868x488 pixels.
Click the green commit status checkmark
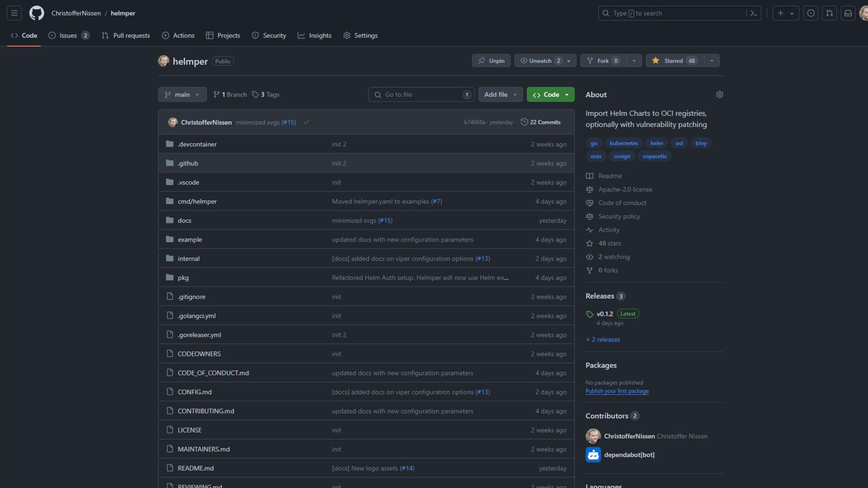click(306, 122)
